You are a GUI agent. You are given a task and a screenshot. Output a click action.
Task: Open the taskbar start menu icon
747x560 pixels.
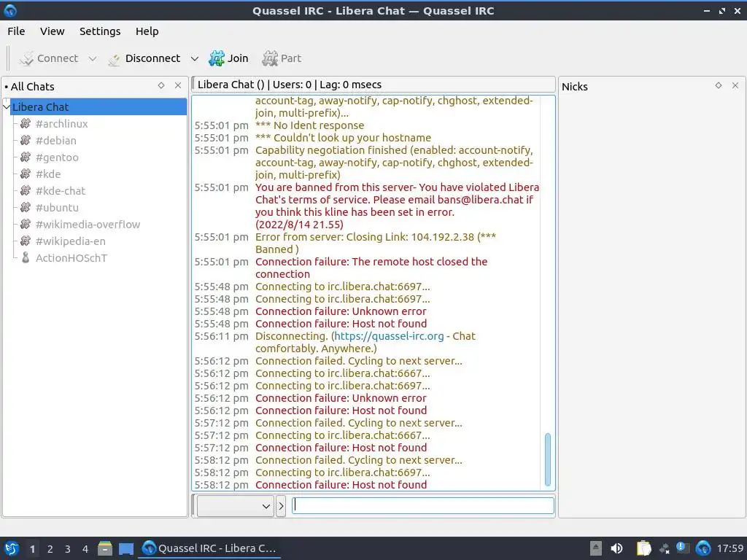(x=10, y=548)
